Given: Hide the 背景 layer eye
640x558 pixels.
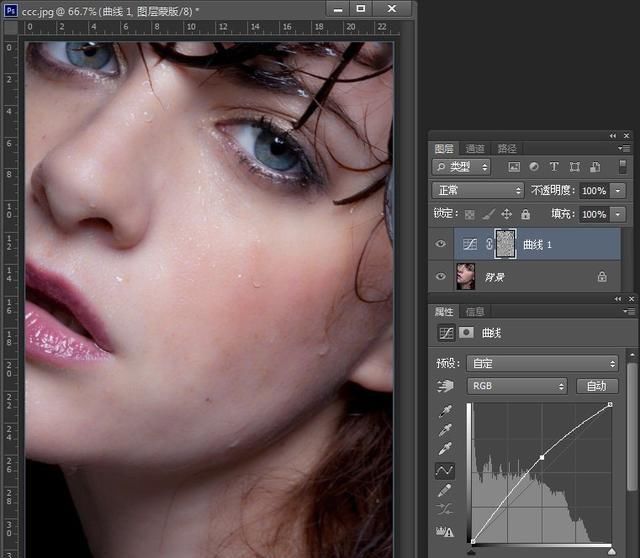Looking at the screenshot, I should (x=440, y=276).
